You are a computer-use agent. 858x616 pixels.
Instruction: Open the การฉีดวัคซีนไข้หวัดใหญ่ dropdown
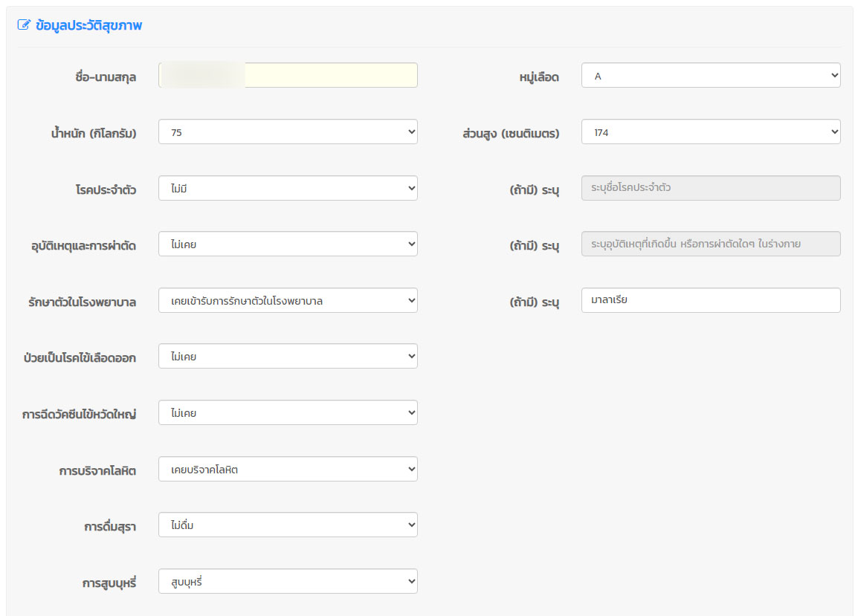[288, 413]
